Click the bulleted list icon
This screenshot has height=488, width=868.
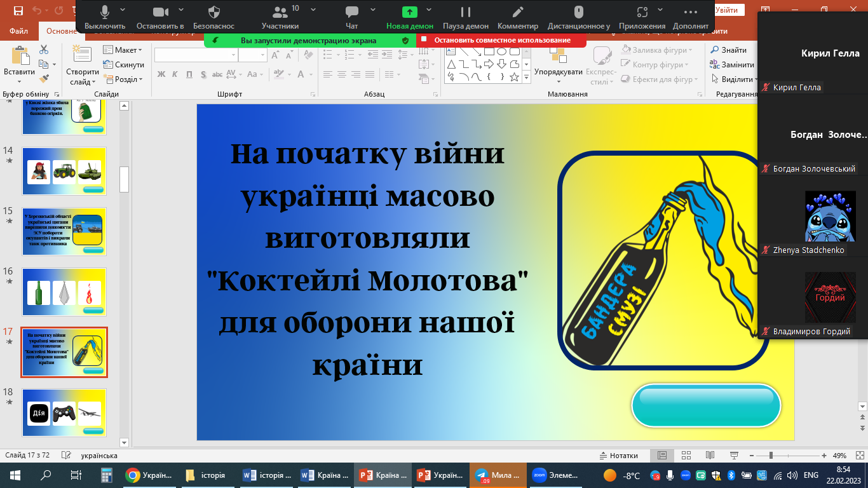329,55
